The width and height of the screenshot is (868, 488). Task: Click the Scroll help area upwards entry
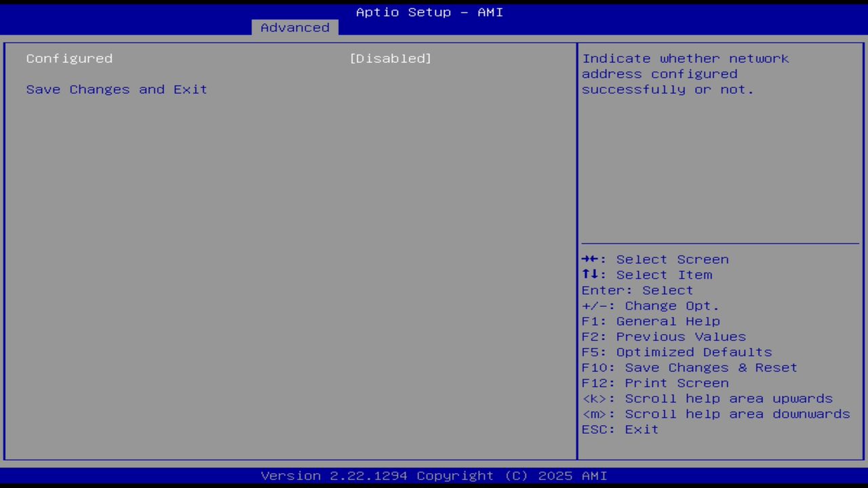click(x=707, y=398)
